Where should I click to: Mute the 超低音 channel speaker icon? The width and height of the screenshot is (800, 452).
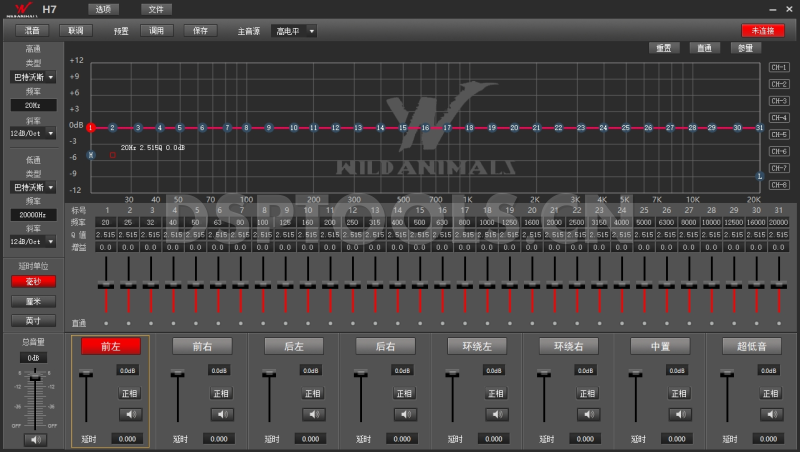pyautogui.click(x=771, y=414)
